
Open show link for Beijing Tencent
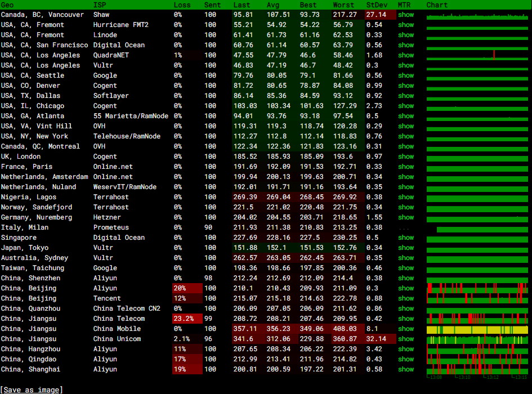(406, 298)
